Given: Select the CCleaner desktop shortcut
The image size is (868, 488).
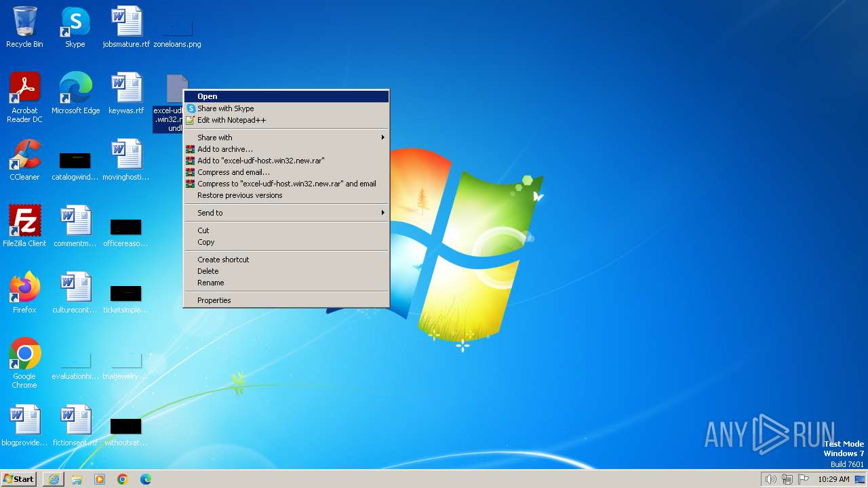Looking at the screenshot, I should [x=24, y=160].
